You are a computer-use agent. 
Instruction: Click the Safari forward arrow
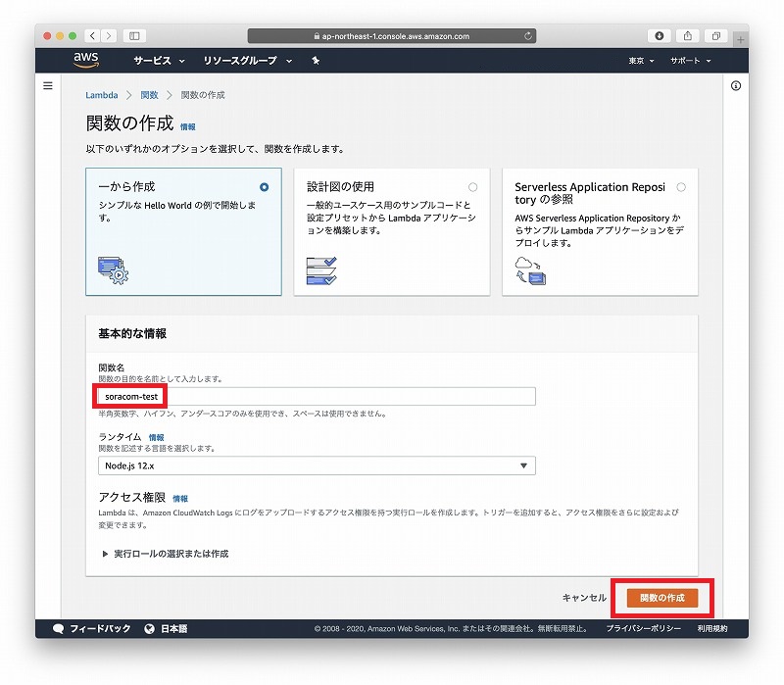[109, 36]
